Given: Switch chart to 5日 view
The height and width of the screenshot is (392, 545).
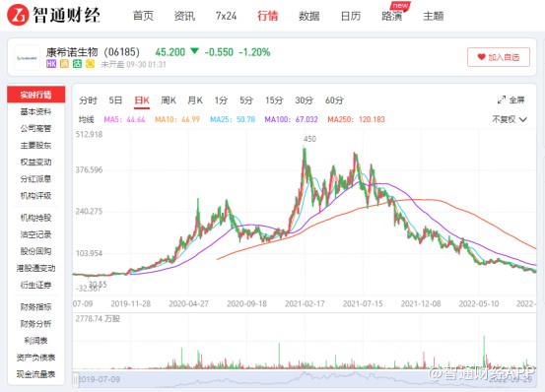Looking at the screenshot, I should click(115, 100).
